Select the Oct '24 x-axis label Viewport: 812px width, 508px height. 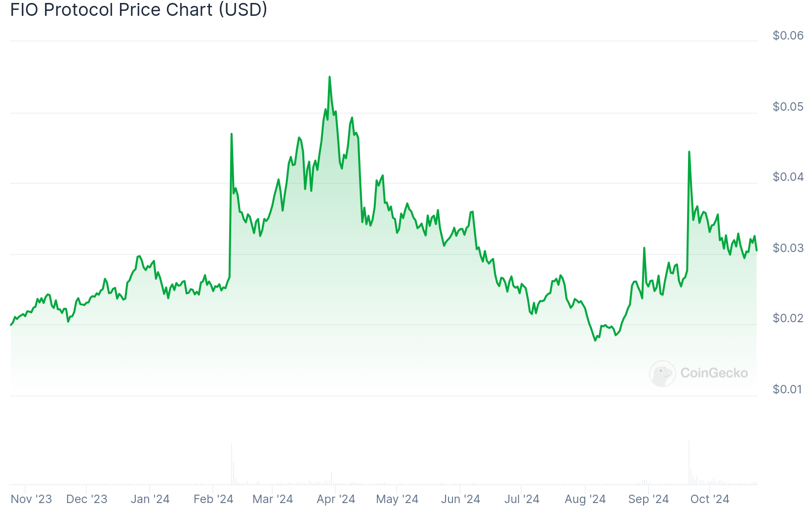(x=709, y=499)
